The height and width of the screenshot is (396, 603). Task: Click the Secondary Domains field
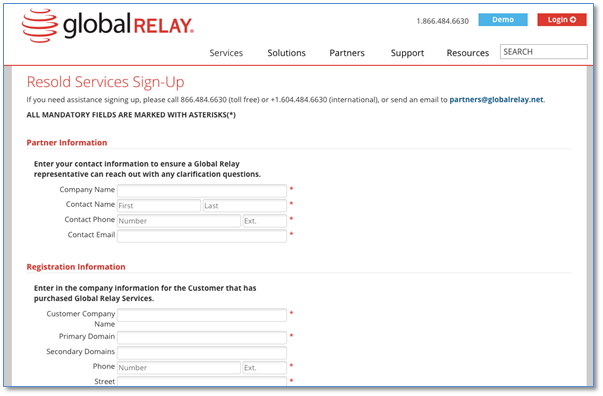pyautogui.click(x=202, y=353)
